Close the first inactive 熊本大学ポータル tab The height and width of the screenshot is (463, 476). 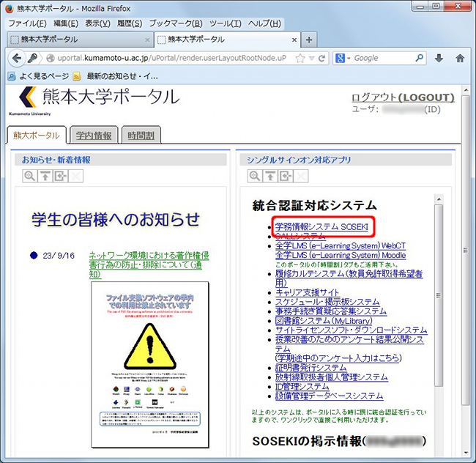point(147,40)
